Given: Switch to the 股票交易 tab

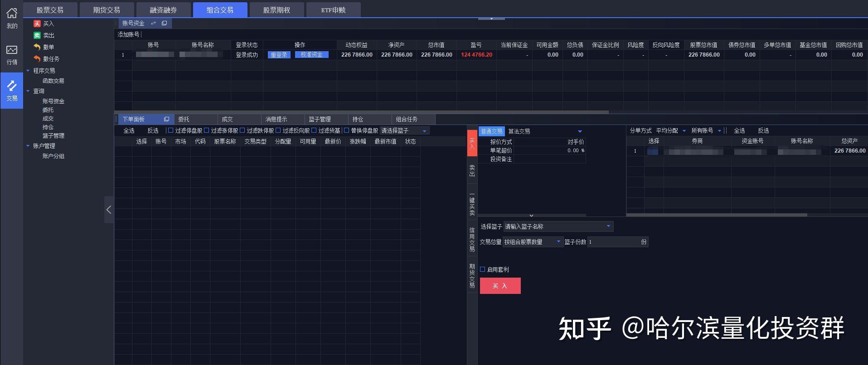Looking at the screenshot, I should [50, 10].
